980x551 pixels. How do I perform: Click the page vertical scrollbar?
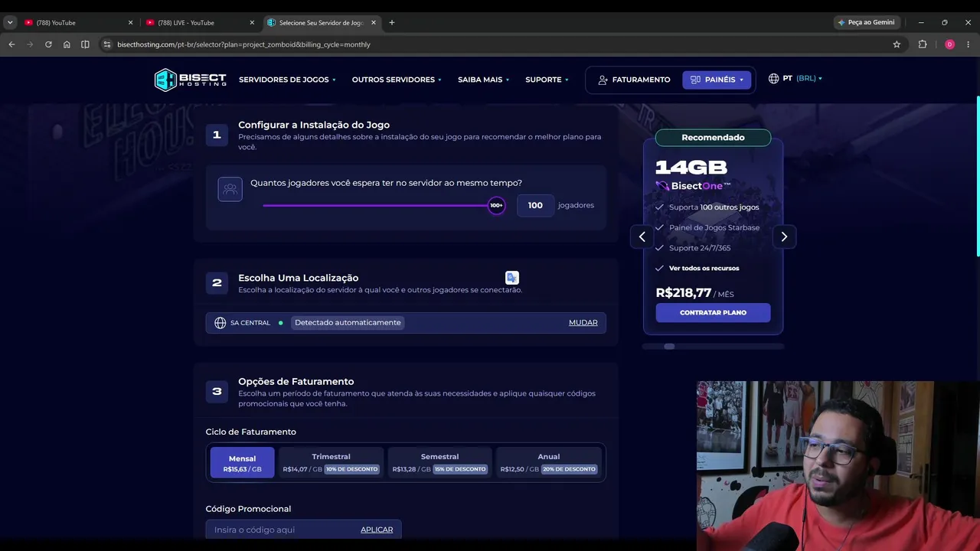click(x=978, y=176)
